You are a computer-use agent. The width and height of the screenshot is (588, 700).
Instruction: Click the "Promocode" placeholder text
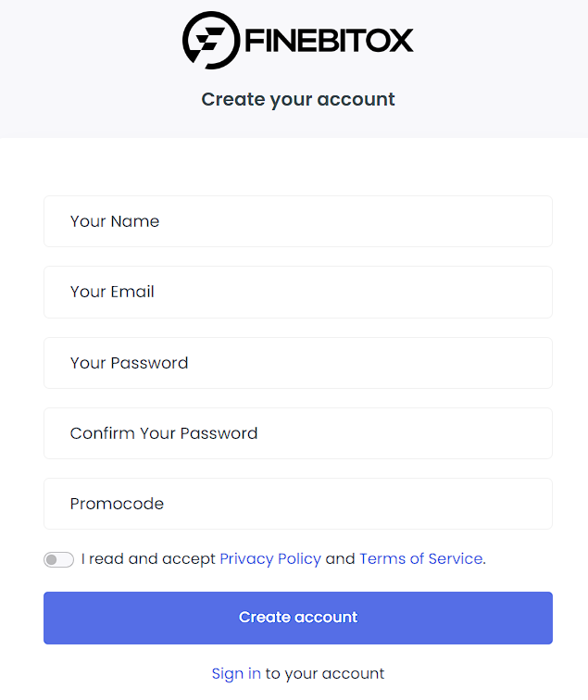[x=117, y=504]
